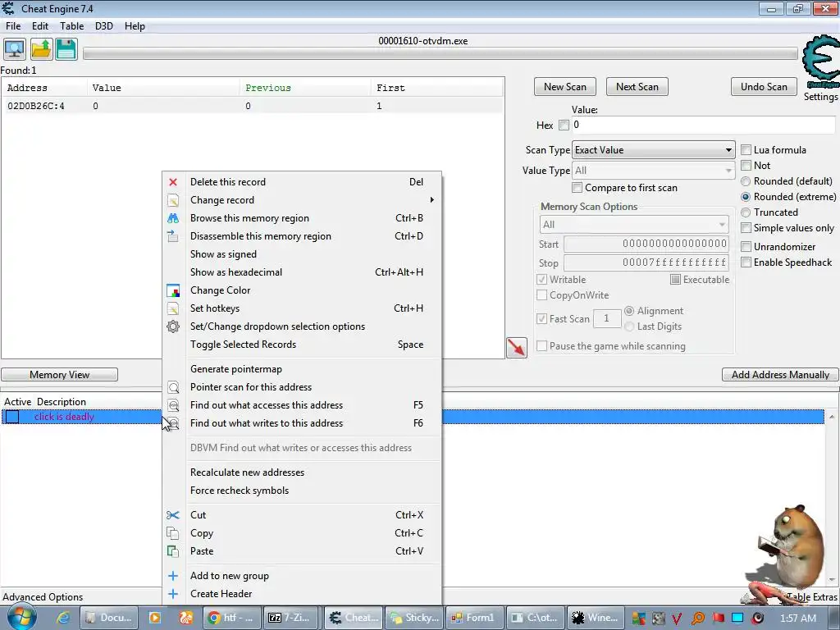
Task: Click the Paste clipboard icon
Action: tap(173, 551)
